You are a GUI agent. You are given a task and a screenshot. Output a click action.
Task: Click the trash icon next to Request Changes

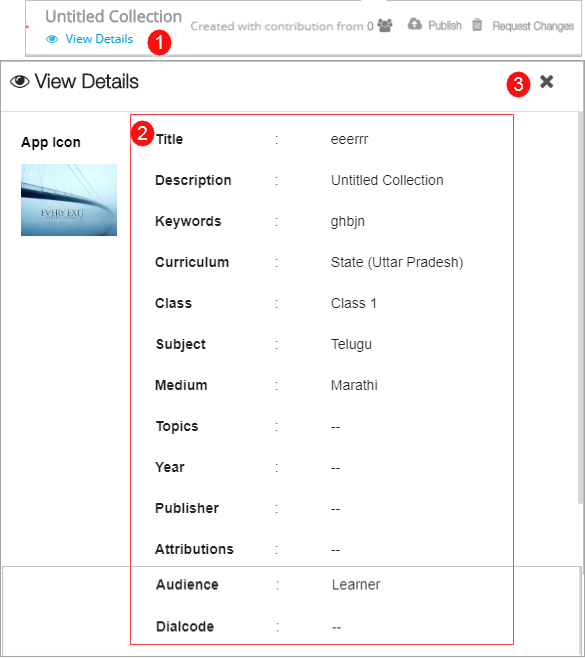point(477,25)
